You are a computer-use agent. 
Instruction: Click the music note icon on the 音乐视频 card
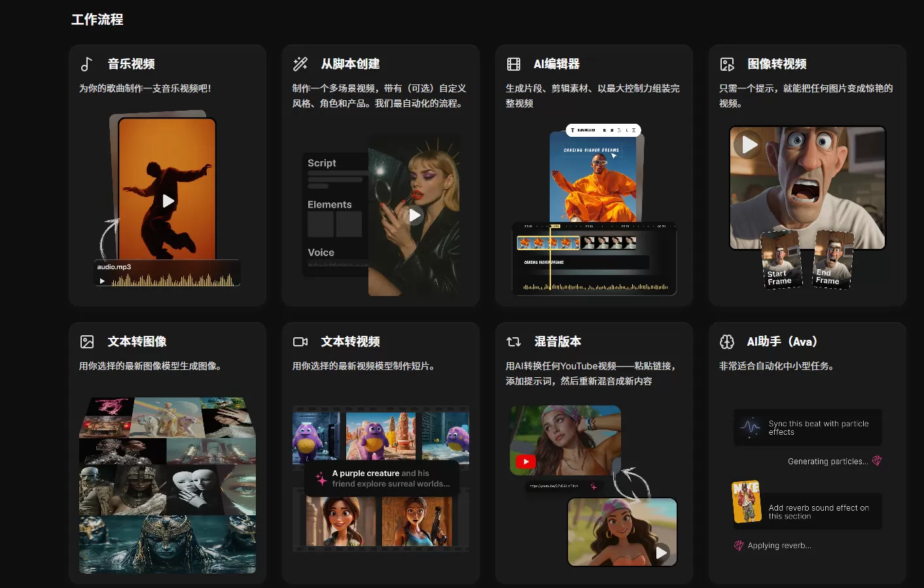(86, 64)
